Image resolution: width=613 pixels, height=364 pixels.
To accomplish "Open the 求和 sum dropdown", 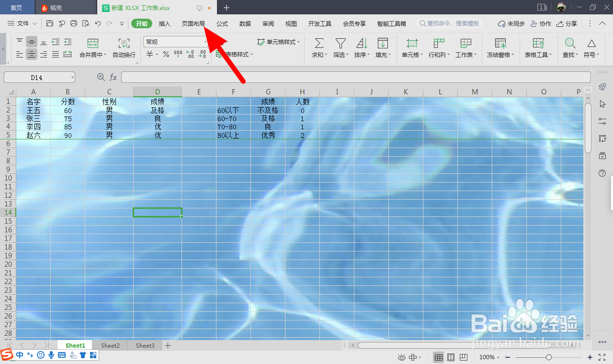I will [x=319, y=55].
